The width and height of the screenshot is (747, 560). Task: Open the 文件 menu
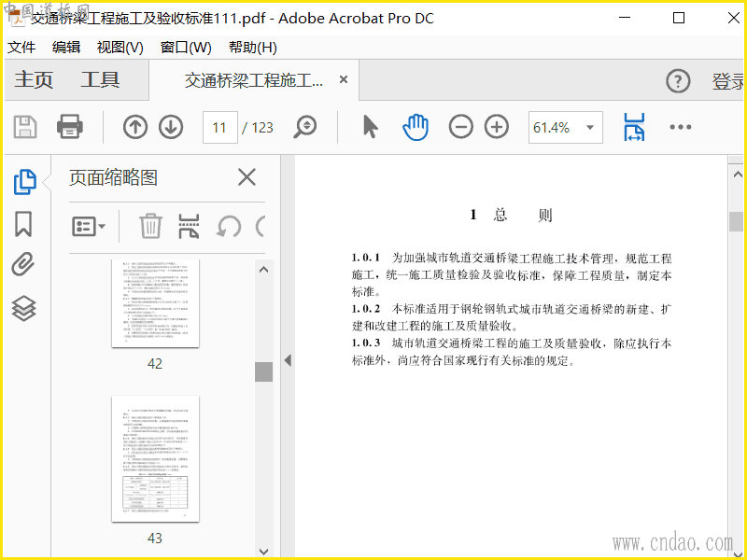[21, 48]
